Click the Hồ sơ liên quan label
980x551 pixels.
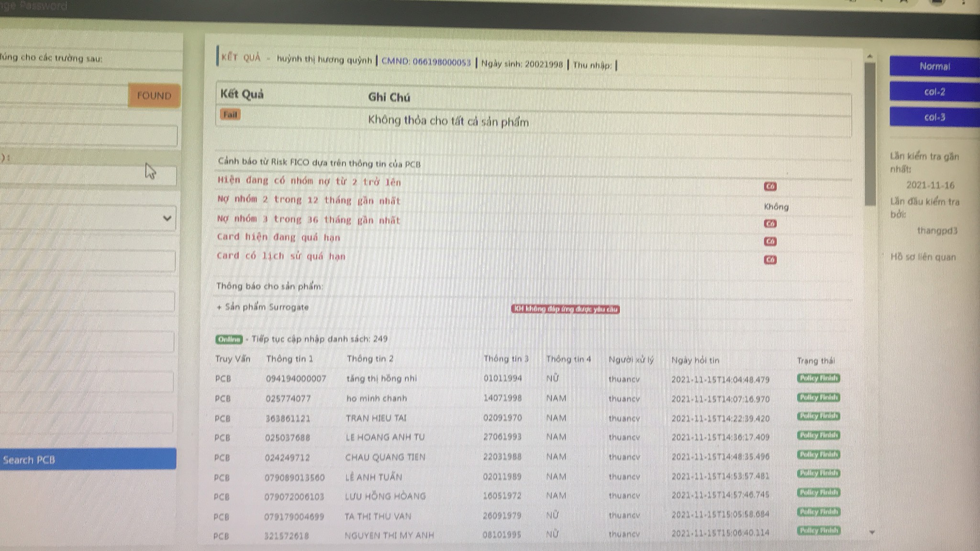[923, 257]
